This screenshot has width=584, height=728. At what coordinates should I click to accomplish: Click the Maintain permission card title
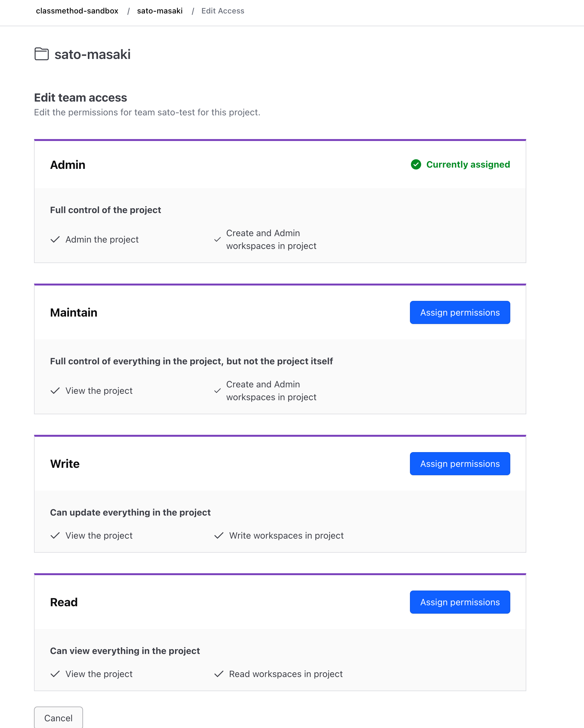[74, 313]
